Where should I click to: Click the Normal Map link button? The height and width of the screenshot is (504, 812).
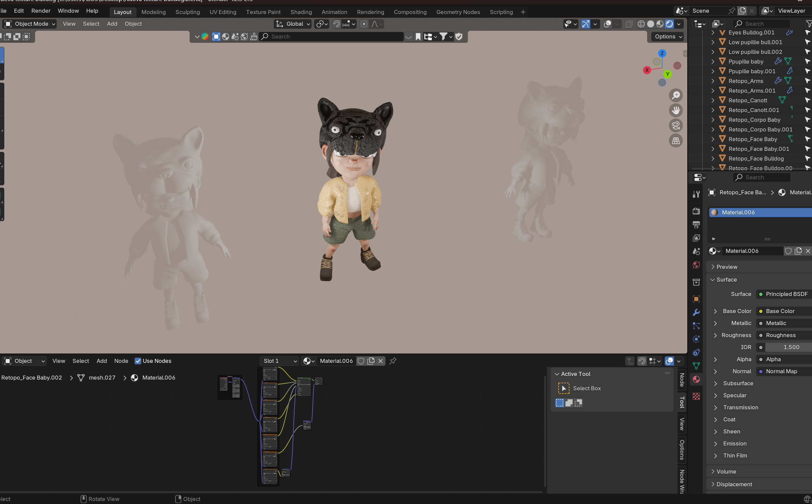[x=784, y=371]
